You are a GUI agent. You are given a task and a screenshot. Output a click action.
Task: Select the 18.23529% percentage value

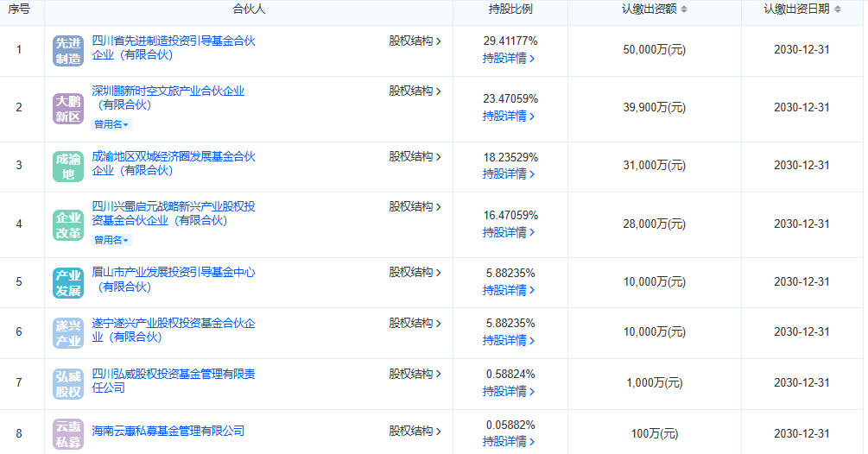pos(510,158)
